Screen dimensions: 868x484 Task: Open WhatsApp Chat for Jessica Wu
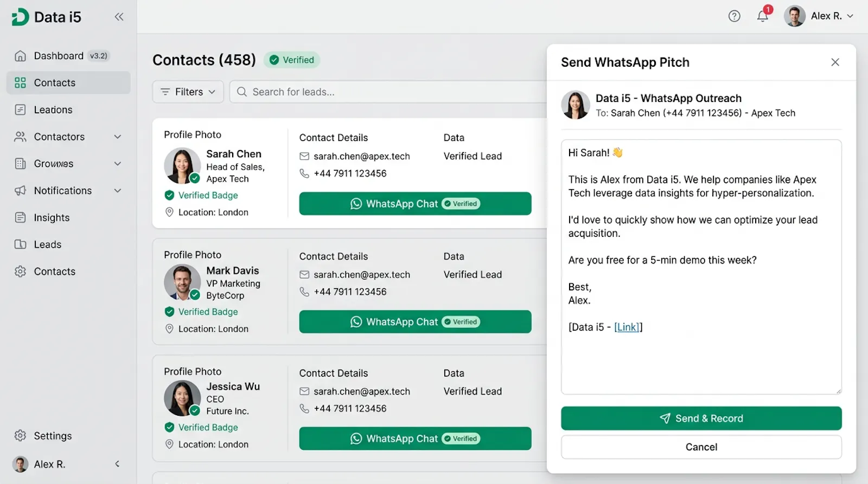415,438
